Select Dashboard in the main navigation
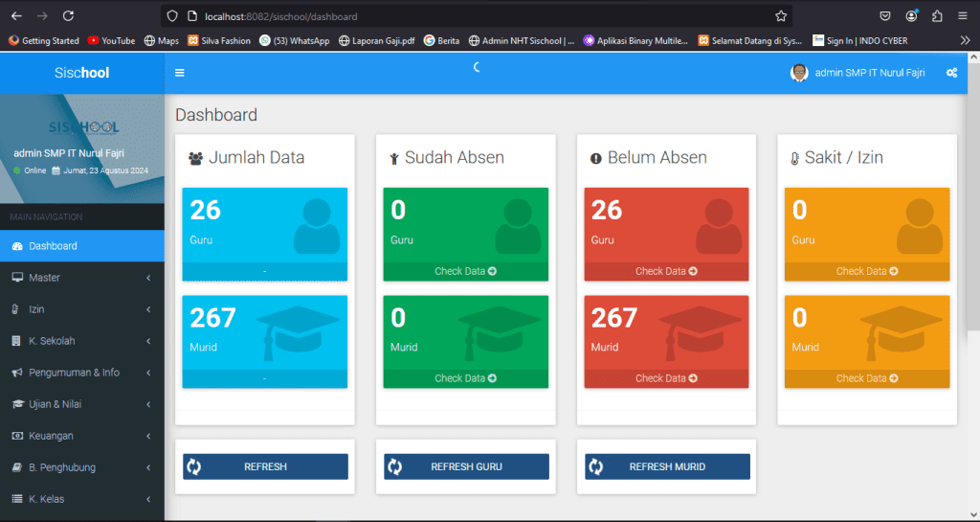Image resolution: width=980 pixels, height=522 pixels. pos(53,246)
